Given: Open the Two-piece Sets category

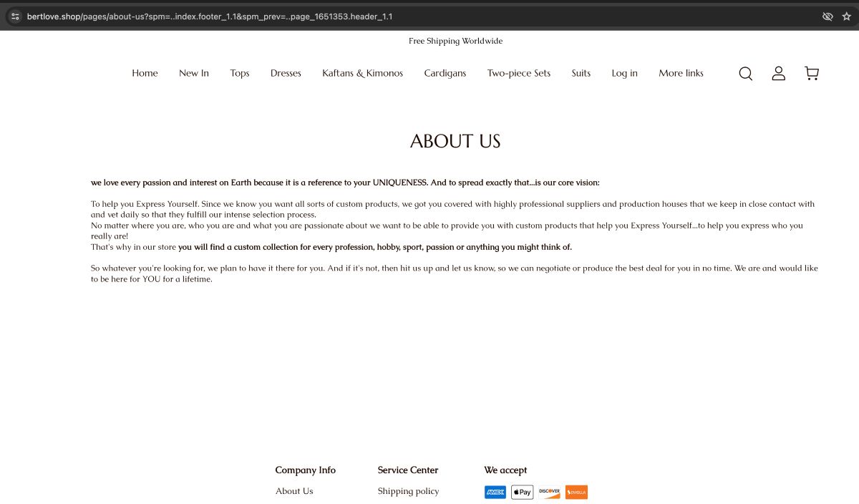Looking at the screenshot, I should [x=519, y=73].
